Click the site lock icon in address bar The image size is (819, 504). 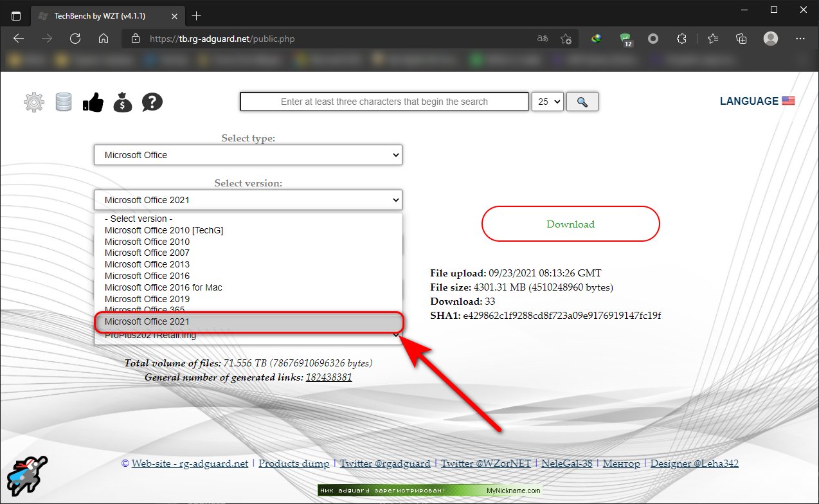click(x=135, y=39)
